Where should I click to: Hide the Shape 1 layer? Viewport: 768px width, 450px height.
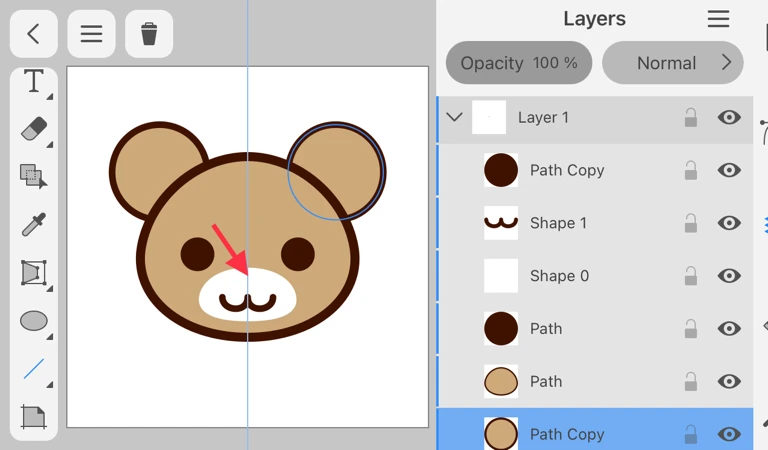(x=729, y=223)
